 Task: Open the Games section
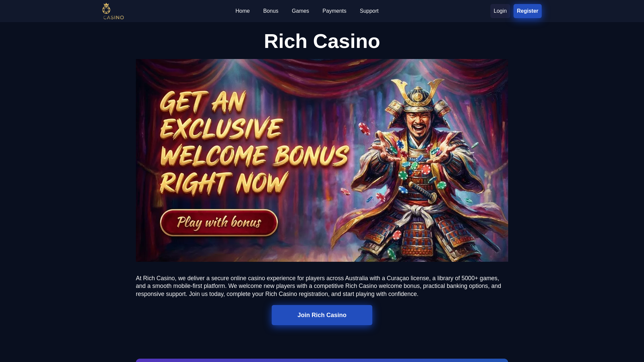tap(300, 11)
